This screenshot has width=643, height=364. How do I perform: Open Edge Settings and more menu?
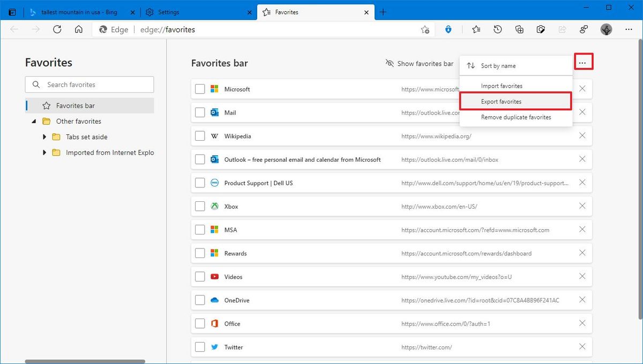(x=629, y=29)
